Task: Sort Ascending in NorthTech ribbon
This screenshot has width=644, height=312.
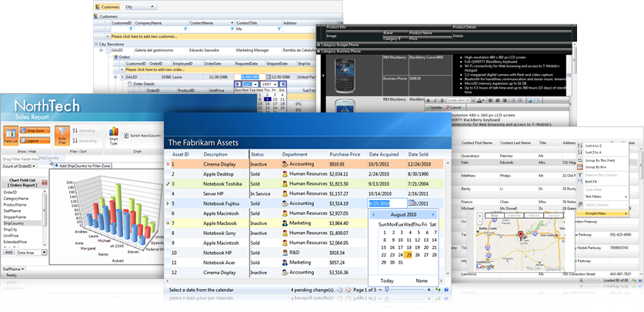Action: point(83,131)
